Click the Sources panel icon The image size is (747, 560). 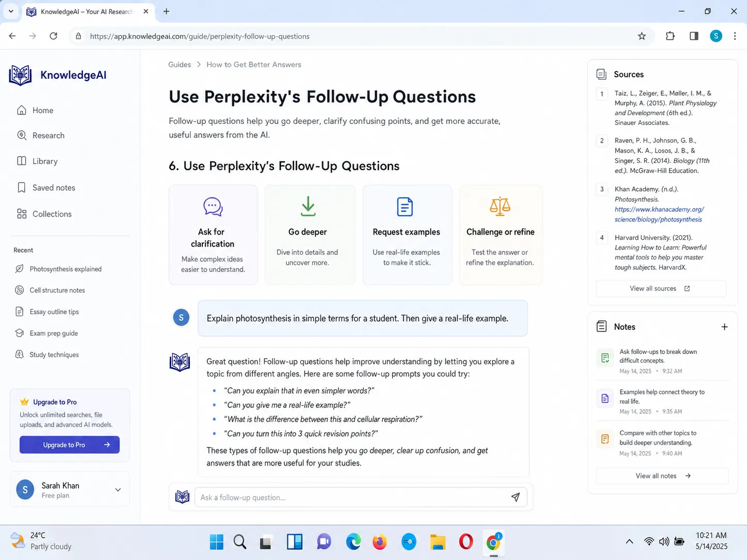[602, 74]
